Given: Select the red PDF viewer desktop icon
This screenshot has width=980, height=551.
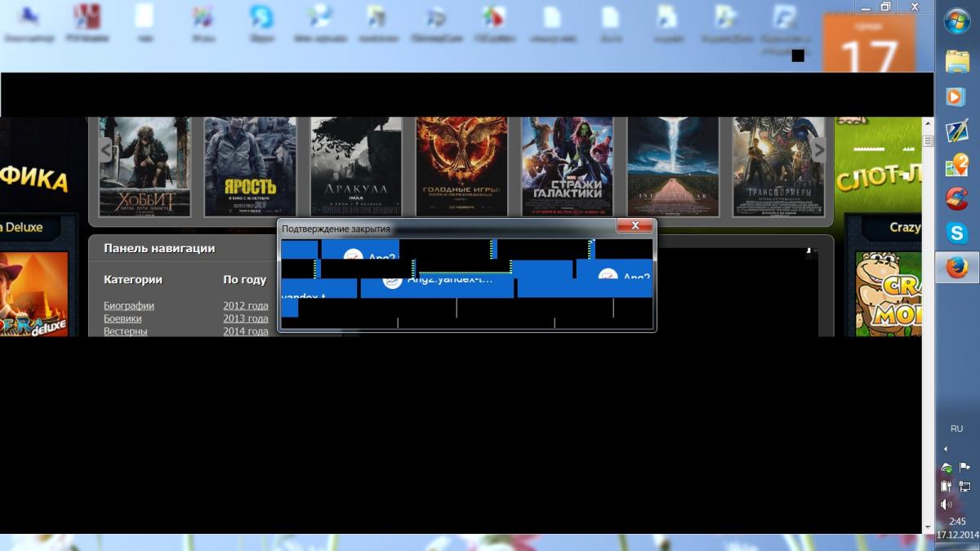Looking at the screenshot, I should click(87, 23).
